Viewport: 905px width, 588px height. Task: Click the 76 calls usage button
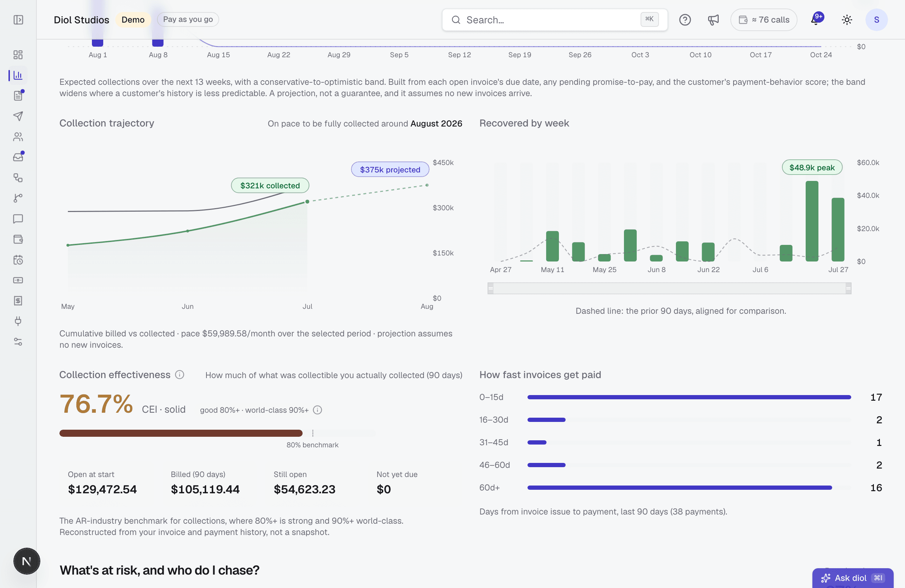pos(764,20)
